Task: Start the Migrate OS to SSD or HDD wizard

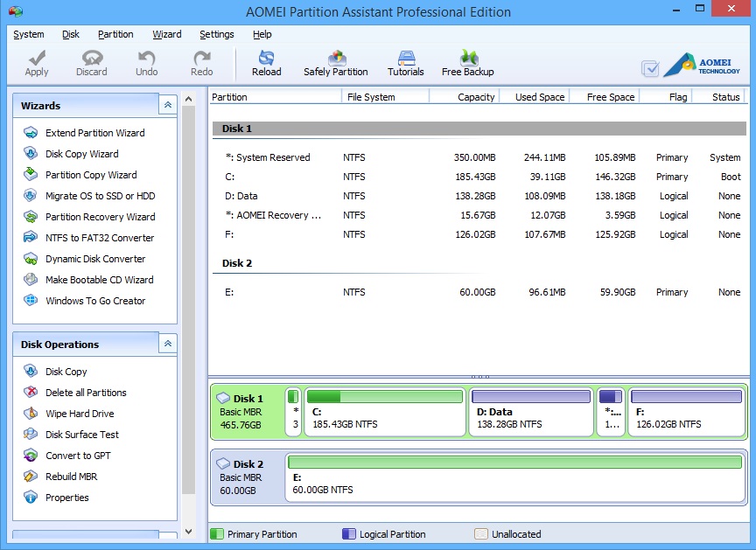Action: pyautogui.click(x=100, y=196)
